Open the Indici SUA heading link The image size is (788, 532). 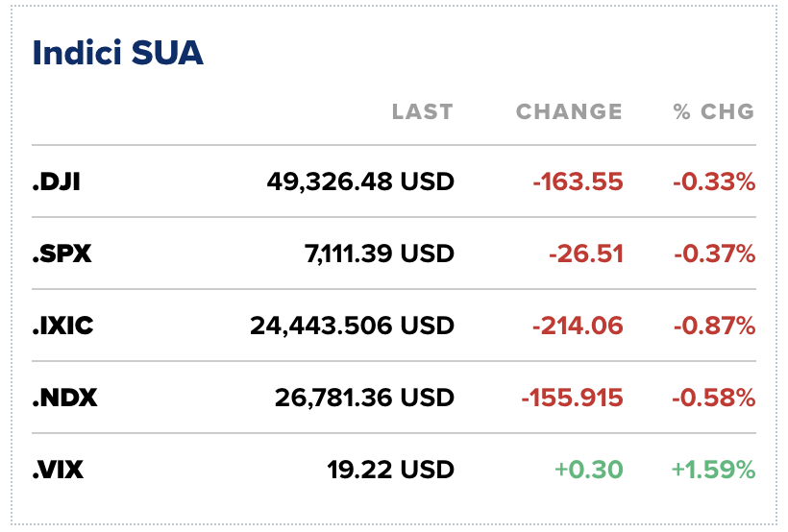coord(118,53)
